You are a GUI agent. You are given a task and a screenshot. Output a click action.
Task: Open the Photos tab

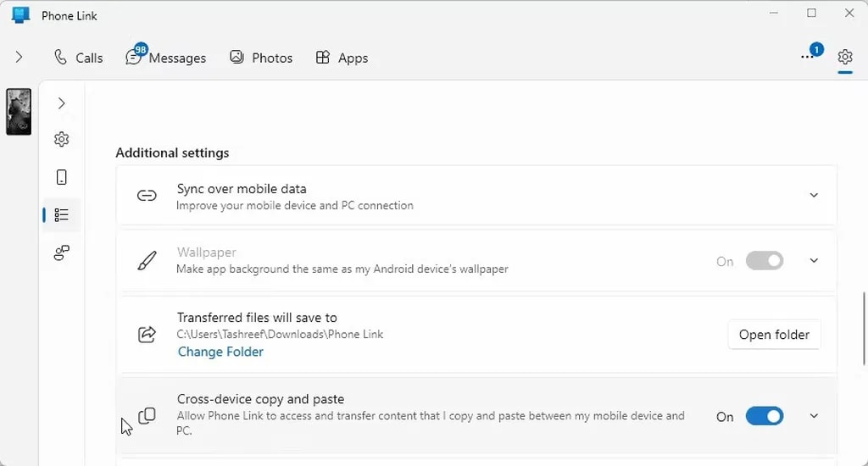click(261, 58)
